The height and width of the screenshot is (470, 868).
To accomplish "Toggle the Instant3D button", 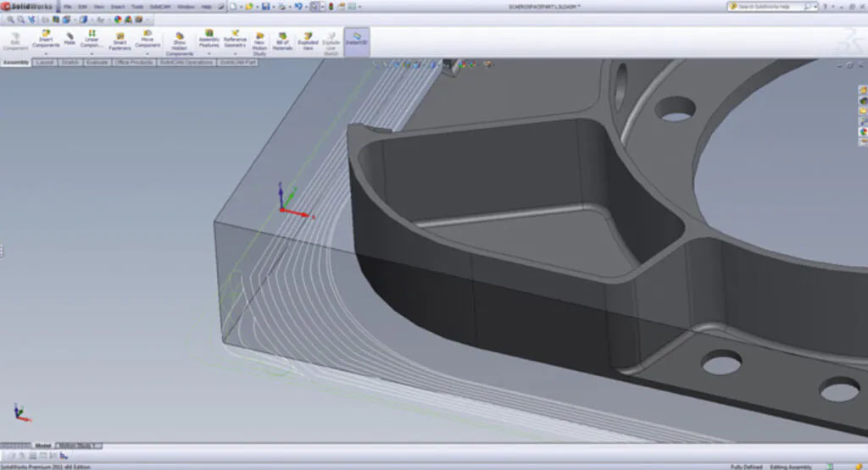I will click(x=357, y=36).
